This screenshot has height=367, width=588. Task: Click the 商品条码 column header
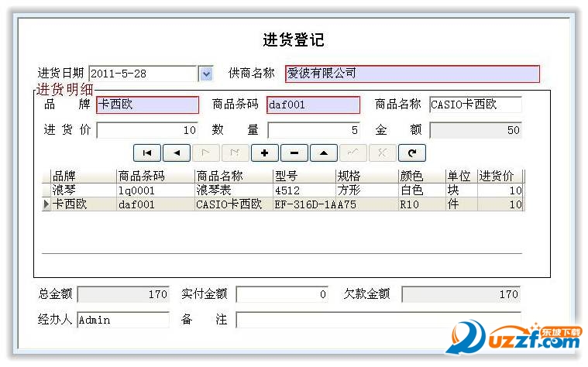click(x=156, y=176)
